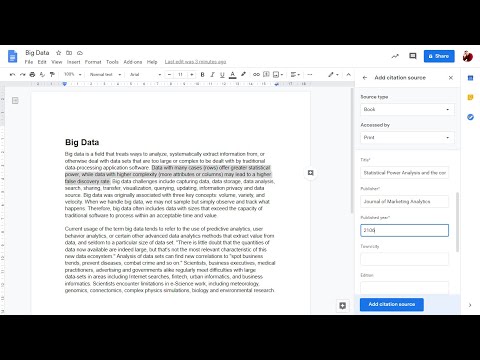
Task: Open Google Keep in the side rail
Action: coord(470,97)
